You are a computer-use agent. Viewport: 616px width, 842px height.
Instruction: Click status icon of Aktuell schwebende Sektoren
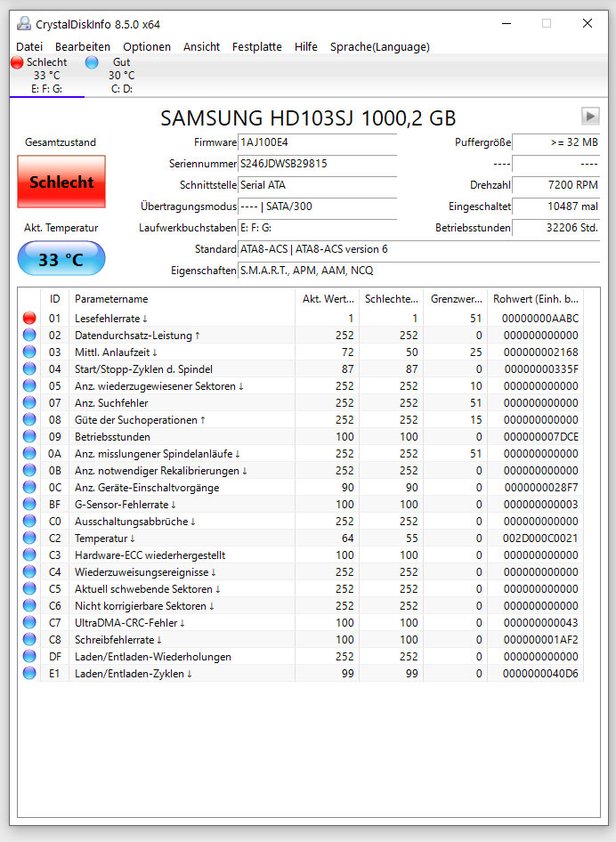point(29,589)
